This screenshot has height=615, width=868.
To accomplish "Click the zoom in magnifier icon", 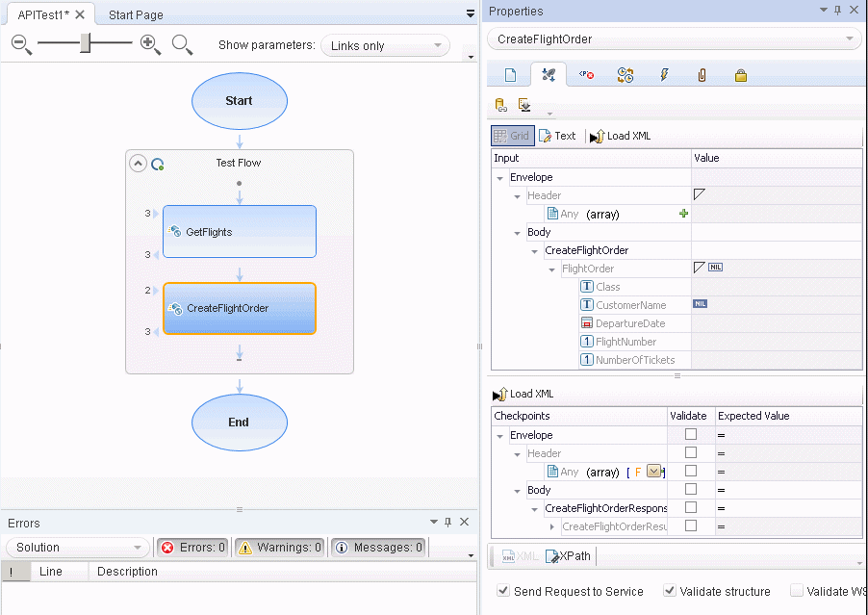I will pos(150,44).
